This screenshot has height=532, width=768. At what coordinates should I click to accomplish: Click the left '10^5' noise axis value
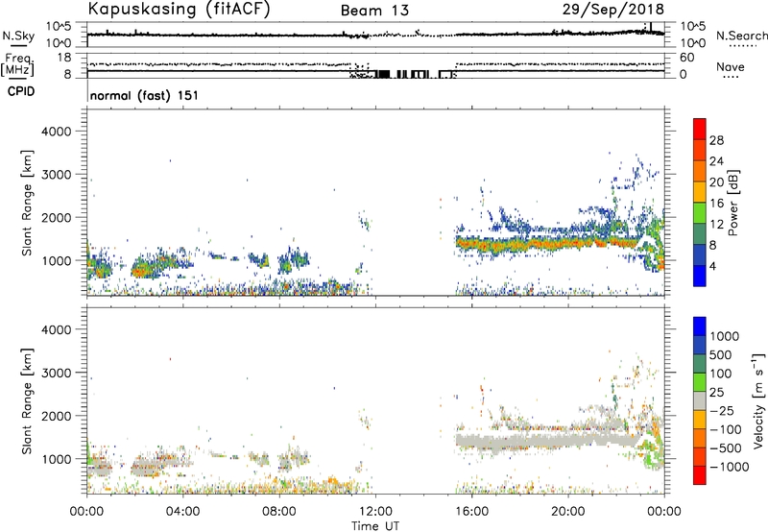(x=59, y=26)
